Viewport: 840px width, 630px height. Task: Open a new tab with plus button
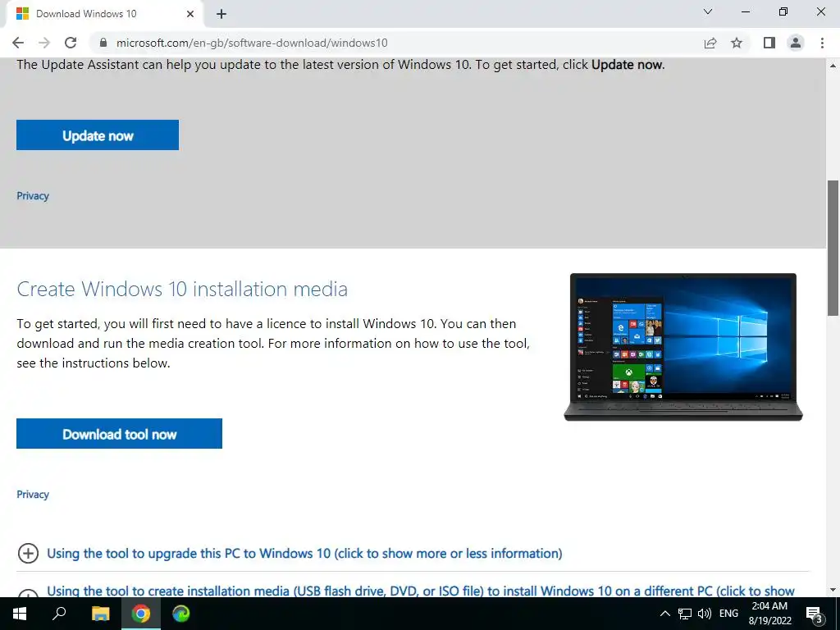(221, 14)
